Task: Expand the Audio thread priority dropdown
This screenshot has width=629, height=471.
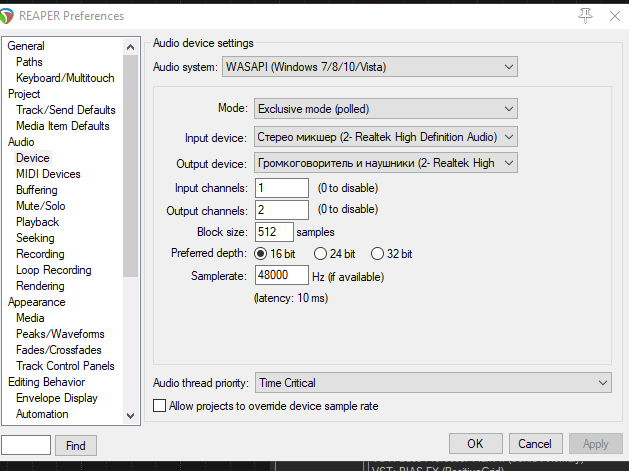Action: (x=432, y=383)
